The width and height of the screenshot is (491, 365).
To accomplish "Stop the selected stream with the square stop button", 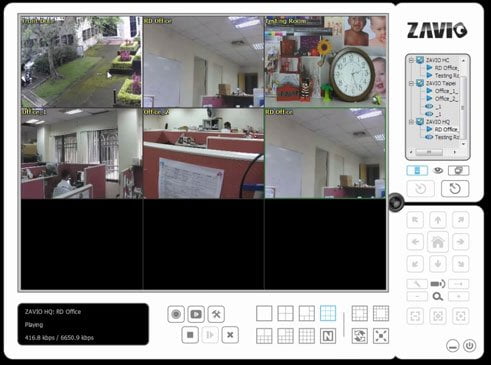I will 190,335.
